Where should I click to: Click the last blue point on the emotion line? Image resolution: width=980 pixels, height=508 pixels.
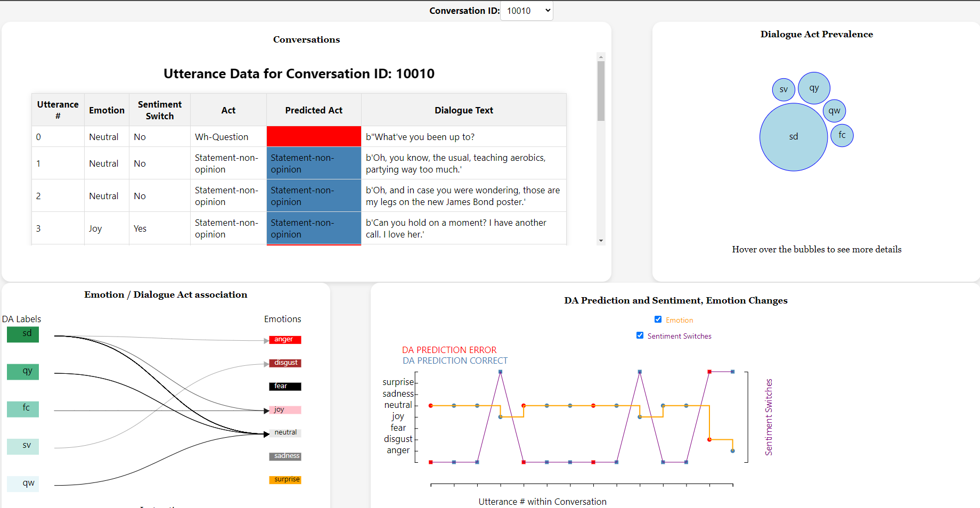733,451
